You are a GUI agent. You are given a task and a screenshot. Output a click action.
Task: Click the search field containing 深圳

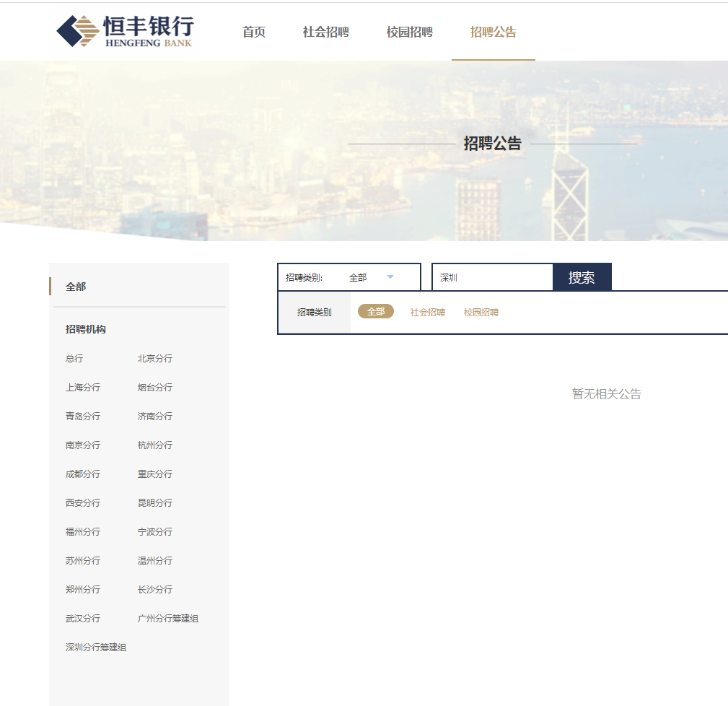tap(493, 277)
